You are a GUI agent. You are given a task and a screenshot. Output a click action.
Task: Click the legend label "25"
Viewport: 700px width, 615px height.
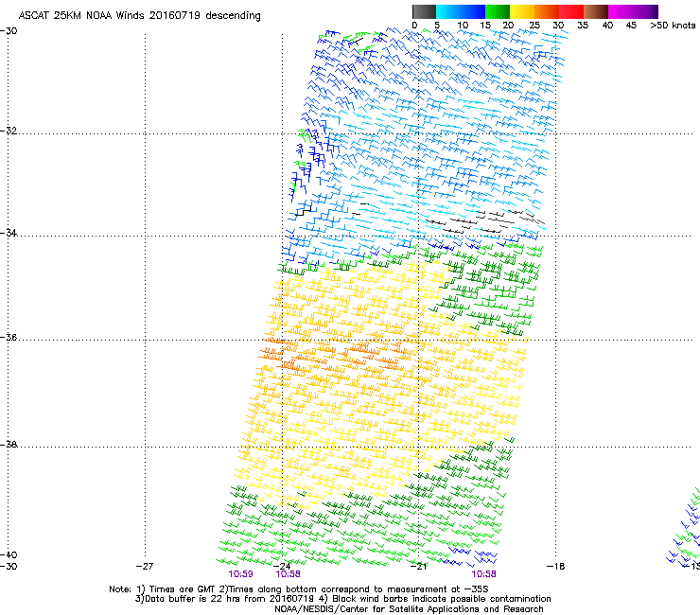534,26
